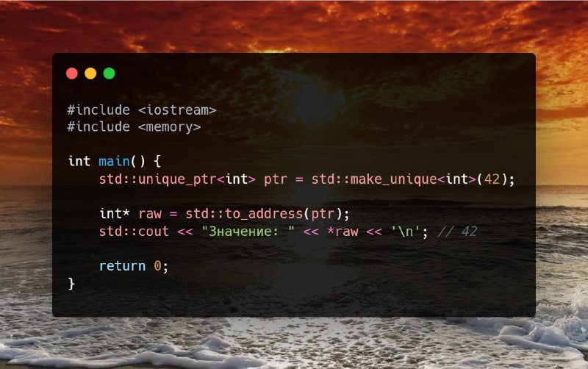
Task: Click the main function name
Action: 115,161
